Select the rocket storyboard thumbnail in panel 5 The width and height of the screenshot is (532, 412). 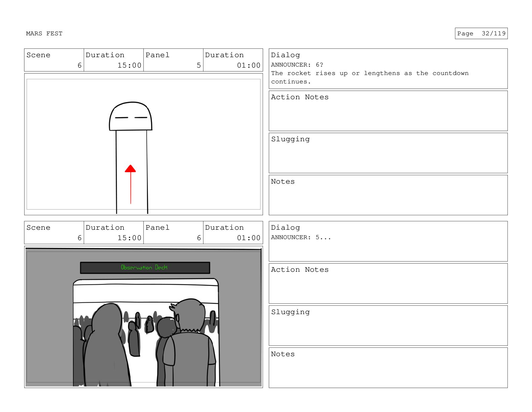pyautogui.click(x=144, y=144)
